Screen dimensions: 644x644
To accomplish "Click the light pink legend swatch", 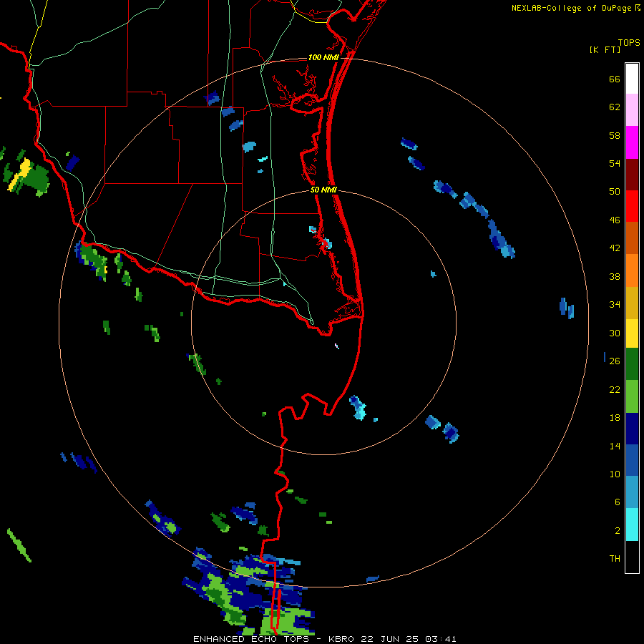I will coord(632,109).
